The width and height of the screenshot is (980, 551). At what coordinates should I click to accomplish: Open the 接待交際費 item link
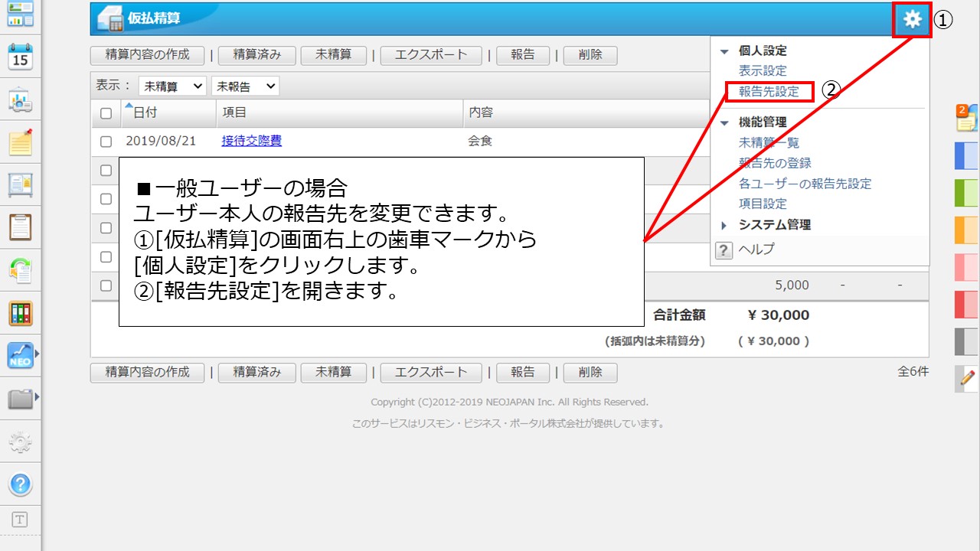(251, 141)
